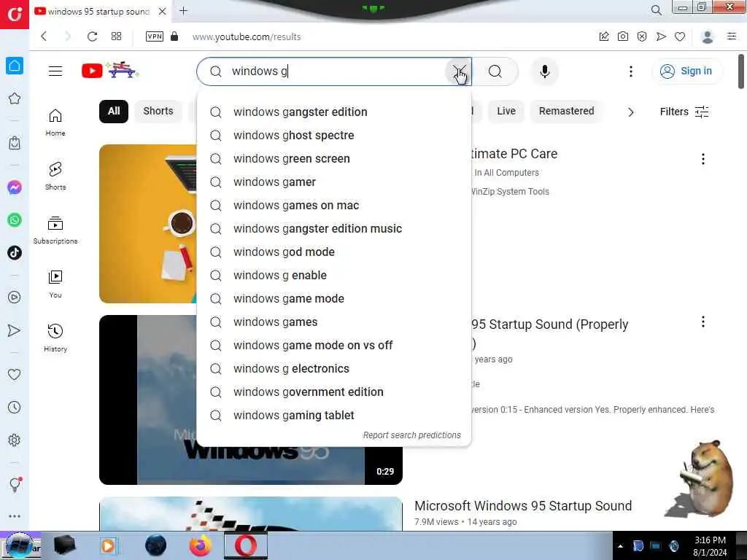Screen dimensions: 747x560
Task: Toggle the VPN badge
Action: click(155, 36)
